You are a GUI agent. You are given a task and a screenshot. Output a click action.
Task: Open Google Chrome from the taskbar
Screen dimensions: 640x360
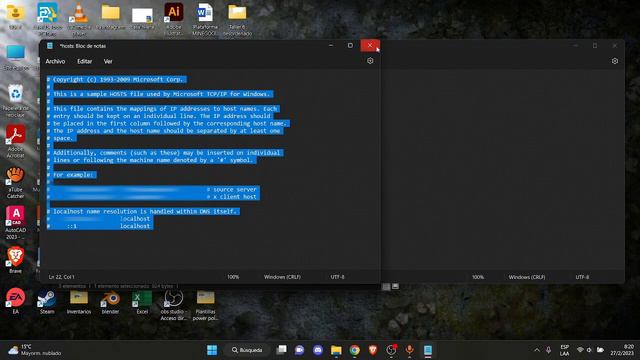tap(355, 350)
